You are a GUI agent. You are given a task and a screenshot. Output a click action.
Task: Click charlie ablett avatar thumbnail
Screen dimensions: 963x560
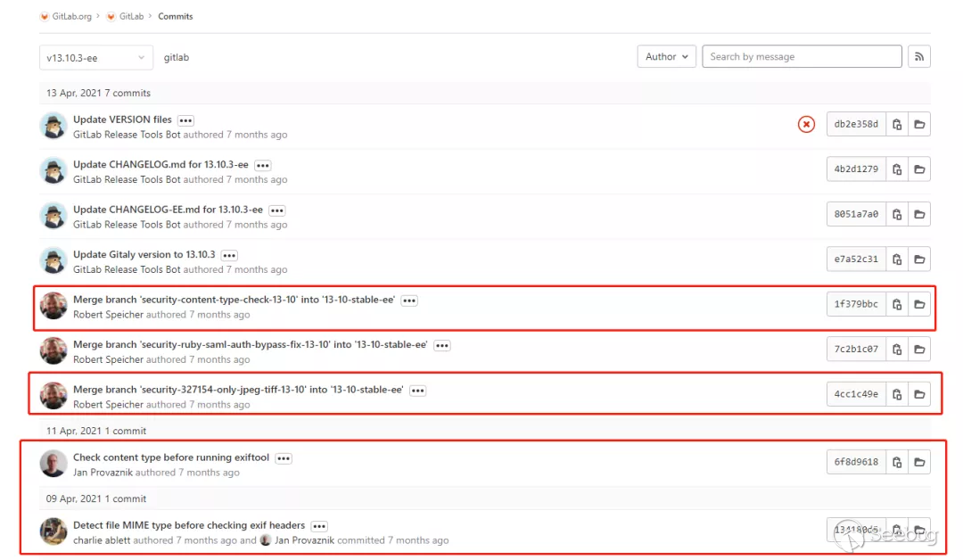(x=53, y=531)
